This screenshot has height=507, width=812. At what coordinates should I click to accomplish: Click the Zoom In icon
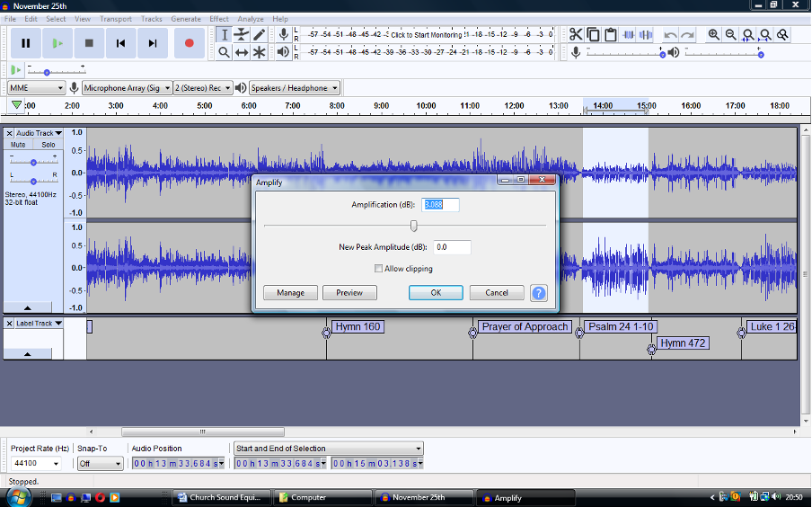(x=713, y=35)
